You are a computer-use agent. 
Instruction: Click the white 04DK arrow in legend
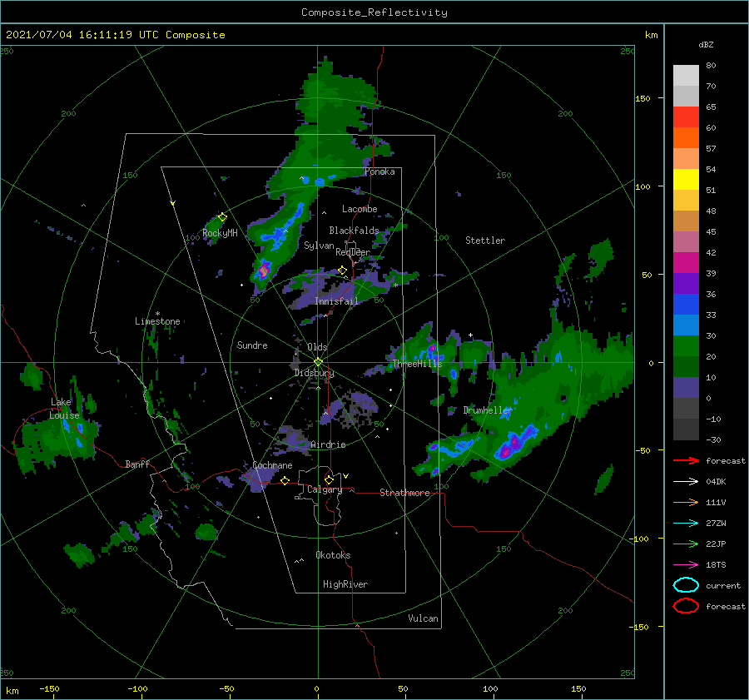(x=686, y=482)
